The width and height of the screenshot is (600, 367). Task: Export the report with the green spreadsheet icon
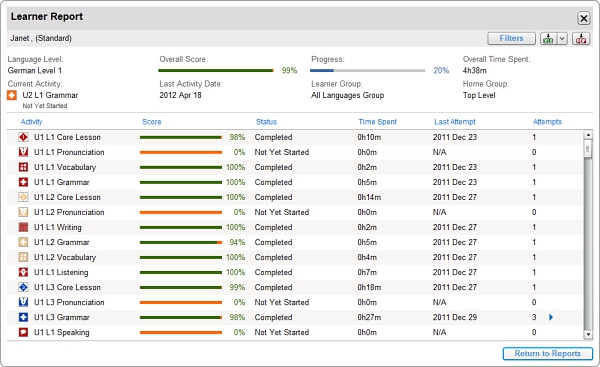548,38
